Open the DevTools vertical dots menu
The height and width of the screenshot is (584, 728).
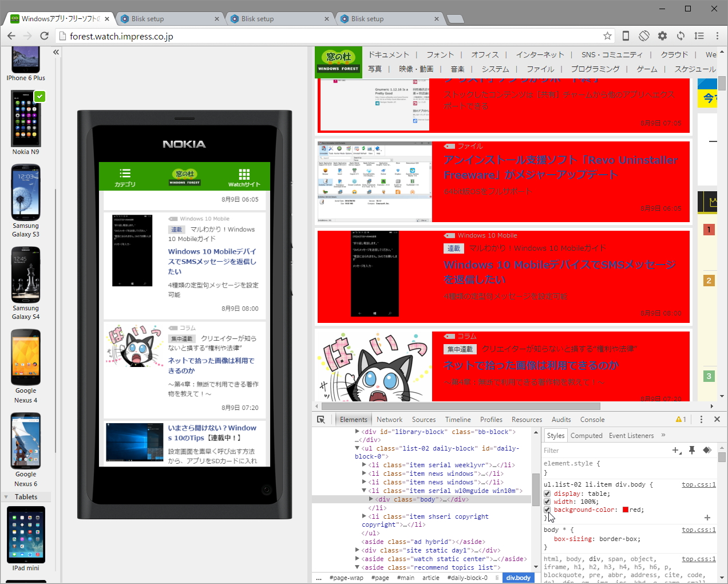(701, 420)
